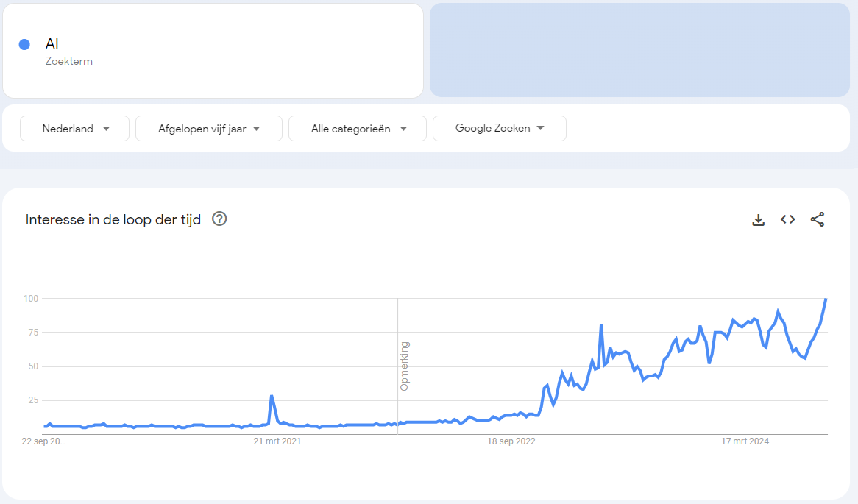Screen dimensions: 858x504
Task: Click the help icon beside the chart title
Action: click(219, 219)
